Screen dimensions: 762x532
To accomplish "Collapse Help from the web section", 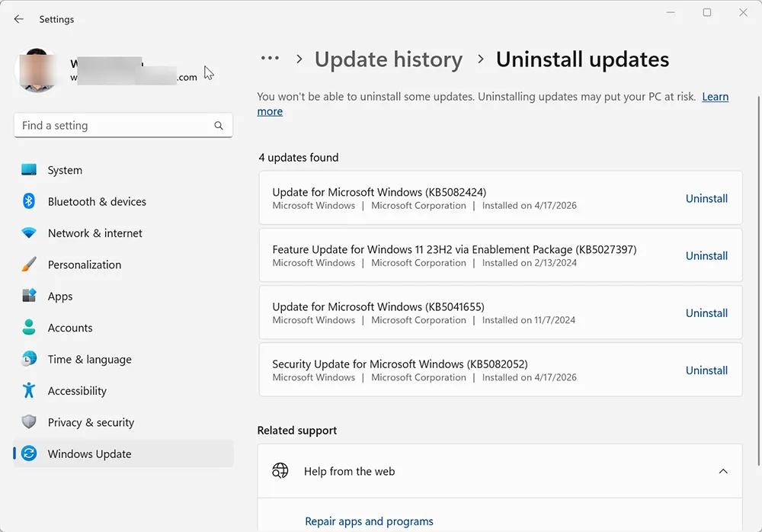I will click(x=723, y=471).
